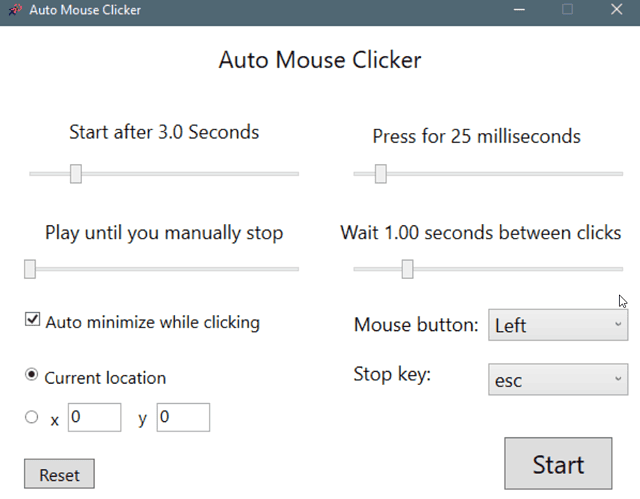The height and width of the screenshot is (499, 640).
Task: Open the Mouse button dropdown
Action: tap(558, 325)
